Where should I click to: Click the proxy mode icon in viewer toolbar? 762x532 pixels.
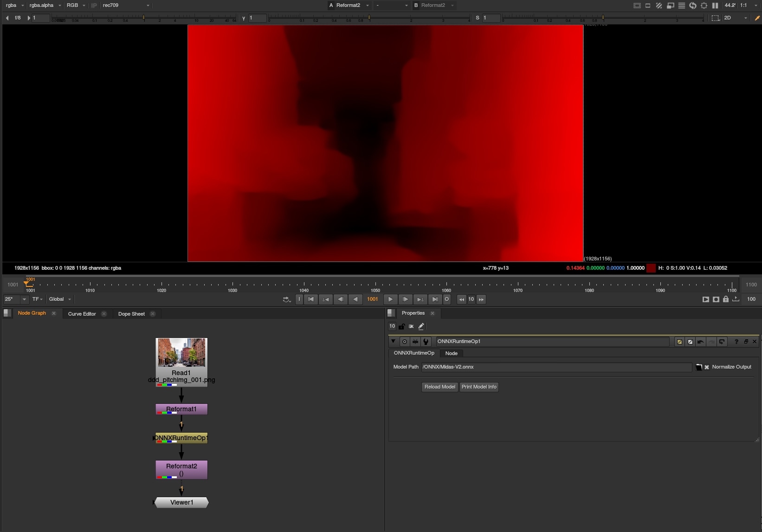tap(670, 6)
